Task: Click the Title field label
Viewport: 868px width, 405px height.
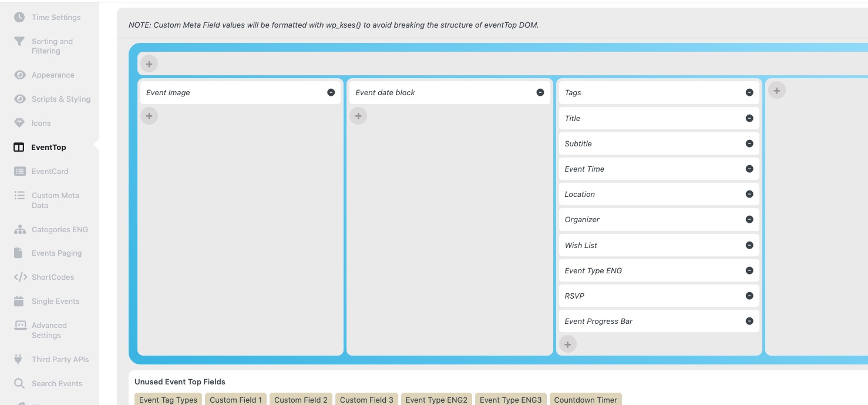Action: pyautogui.click(x=573, y=118)
